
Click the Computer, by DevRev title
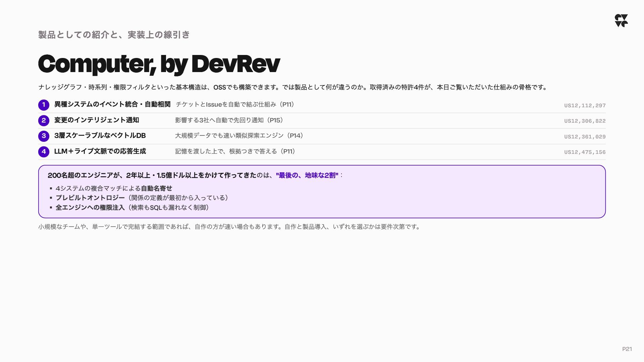coord(159,64)
